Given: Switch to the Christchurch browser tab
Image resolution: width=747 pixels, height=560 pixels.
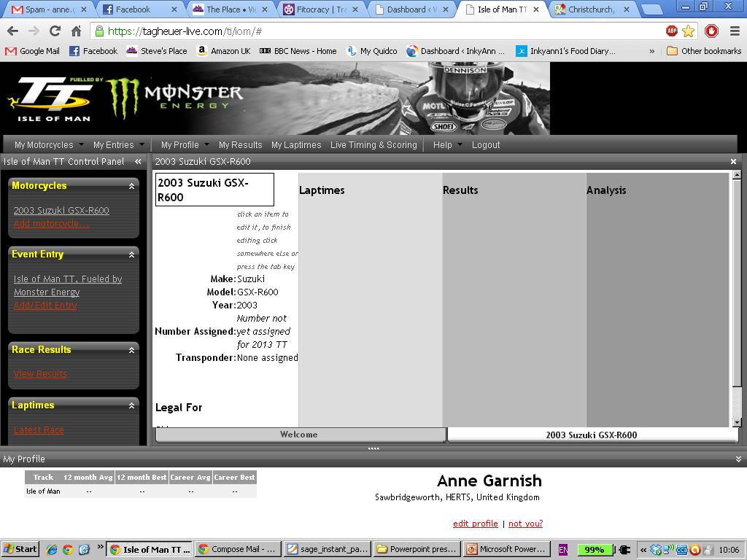Looking at the screenshot, I should (x=592, y=9).
